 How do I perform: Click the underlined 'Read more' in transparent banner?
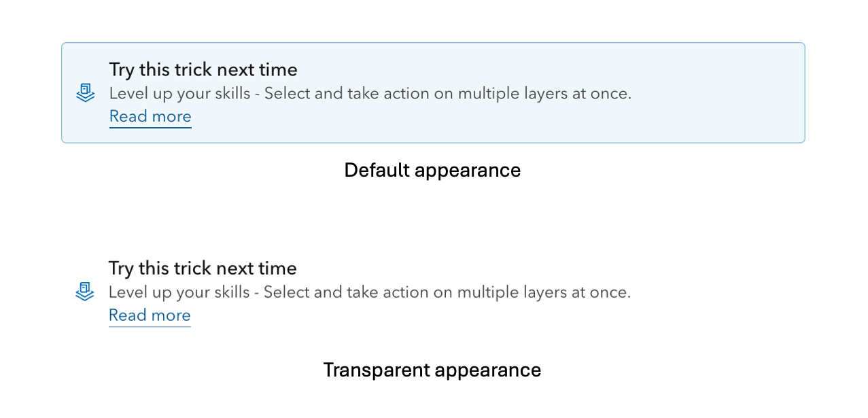pos(150,315)
